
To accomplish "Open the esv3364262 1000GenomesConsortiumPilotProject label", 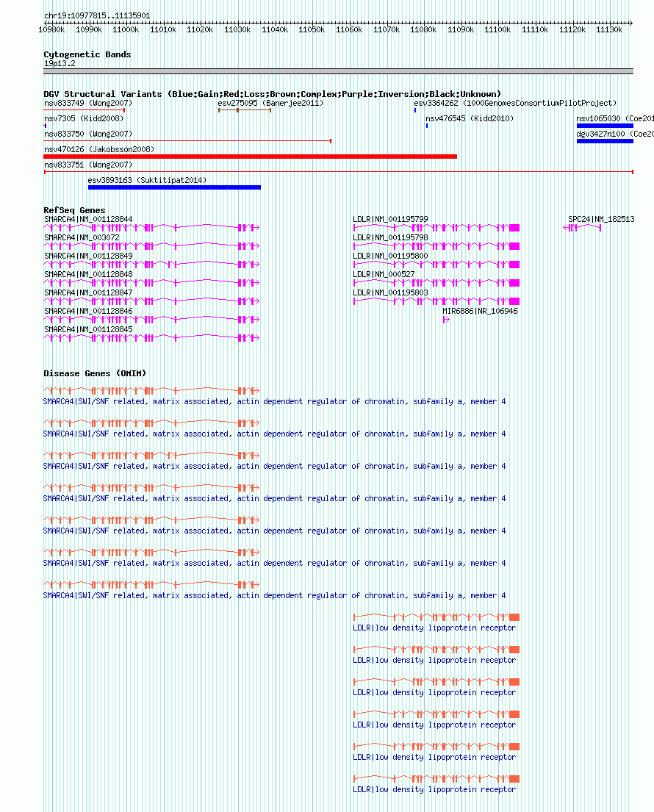I will tap(515, 103).
